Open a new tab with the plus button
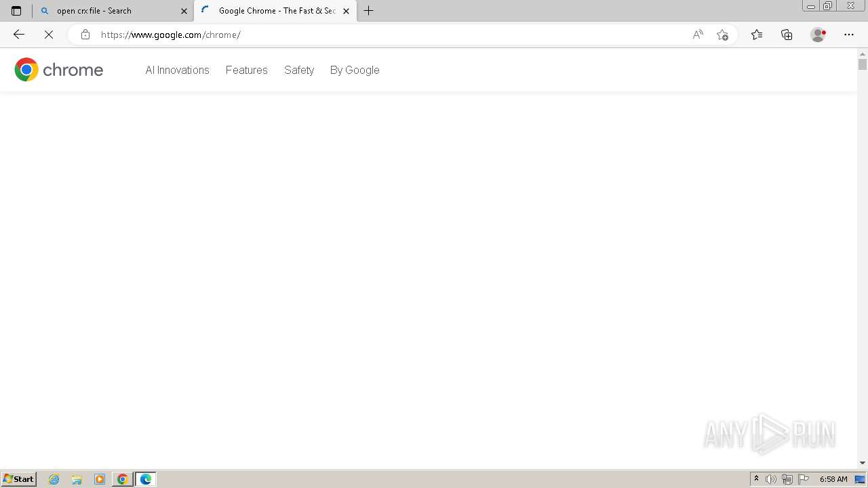This screenshot has width=868, height=488. (x=369, y=11)
